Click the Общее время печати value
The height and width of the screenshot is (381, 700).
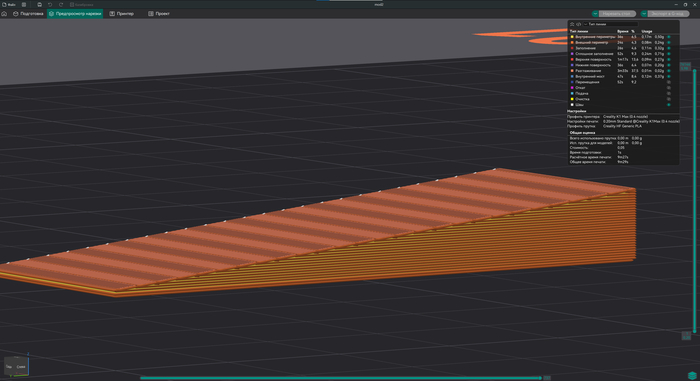[622, 162]
